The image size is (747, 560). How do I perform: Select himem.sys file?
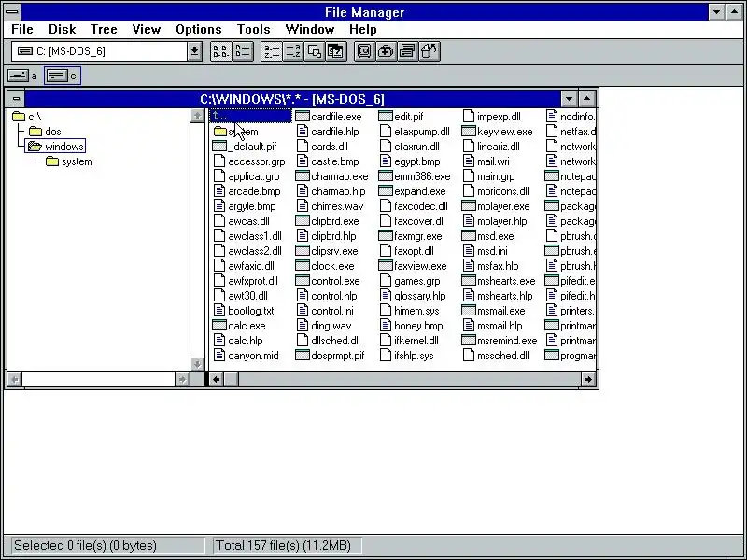pos(410,311)
